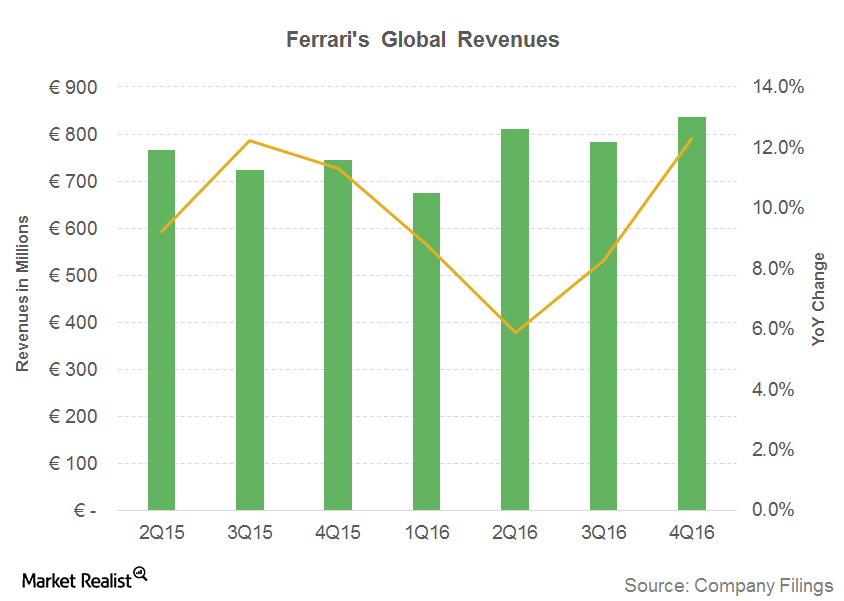Viewport: 844px width, 601px height.
Task: Select the 3Q15 green revenue bar
Action: click(250, 340)
